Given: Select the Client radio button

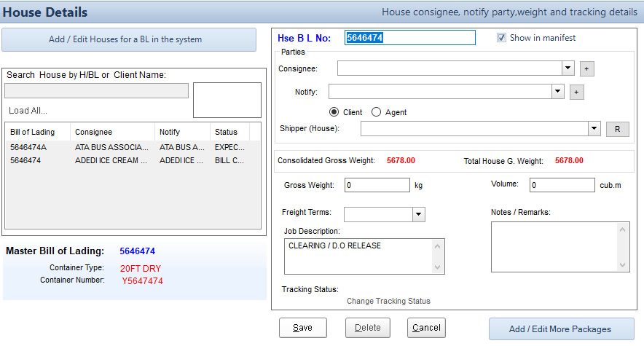Looking at the screenshot, I should [334, 112].
